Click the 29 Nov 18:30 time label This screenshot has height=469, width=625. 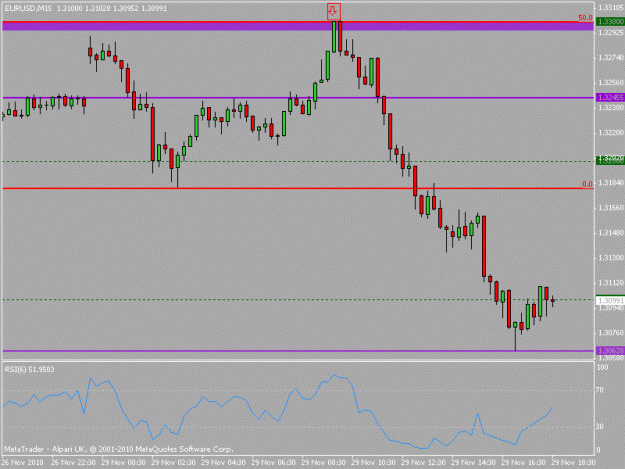pyautogui.click(x=574, y=463)
